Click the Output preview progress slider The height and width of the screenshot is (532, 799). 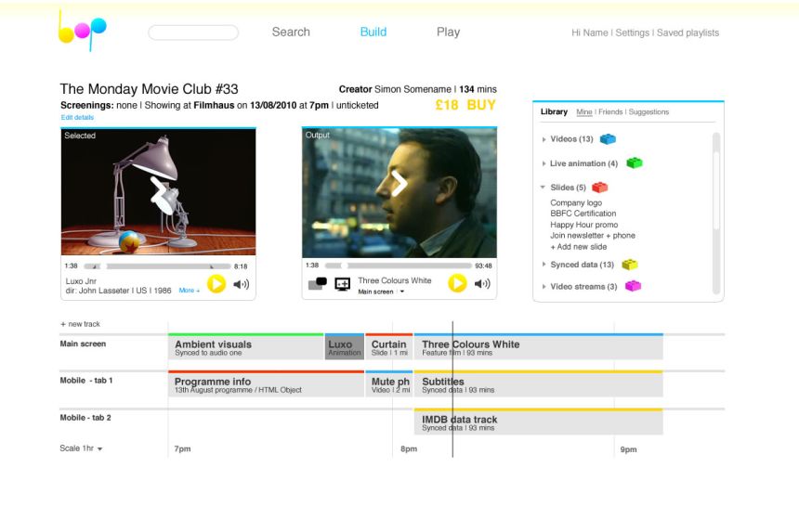pyautogui.click(x=398, y=266)
